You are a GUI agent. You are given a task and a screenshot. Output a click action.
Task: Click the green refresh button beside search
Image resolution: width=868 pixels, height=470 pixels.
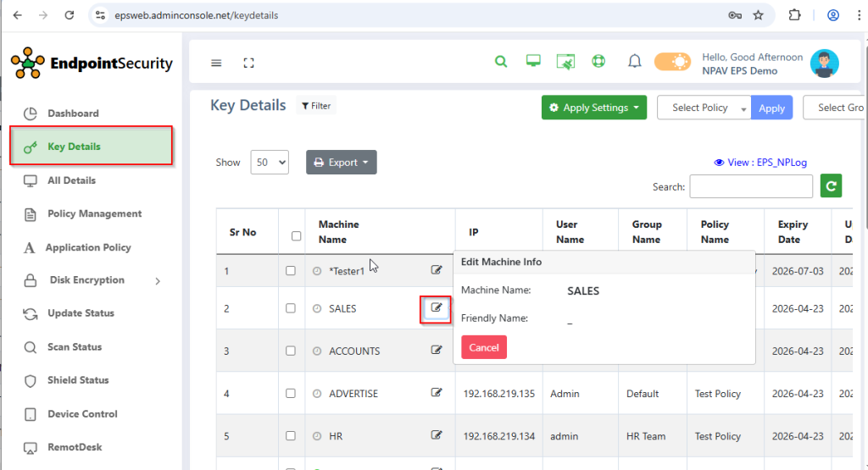point(831,186)
